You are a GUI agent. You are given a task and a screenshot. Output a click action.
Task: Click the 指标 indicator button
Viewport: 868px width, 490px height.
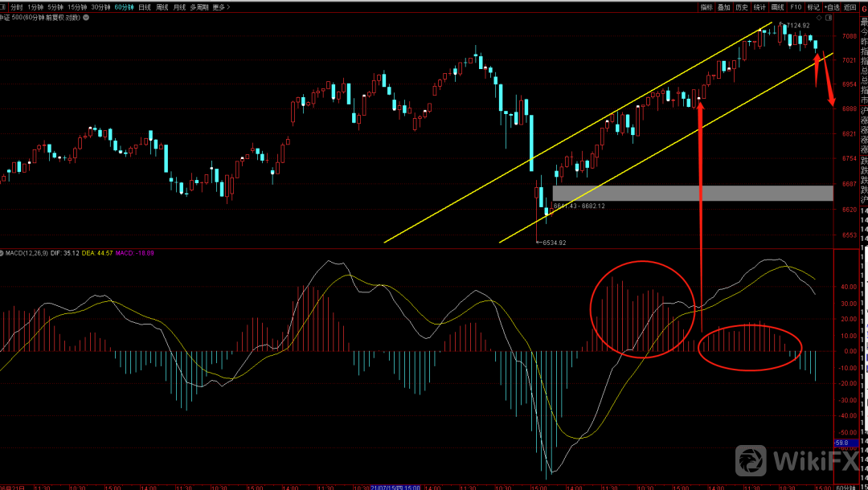coord(706,7)
